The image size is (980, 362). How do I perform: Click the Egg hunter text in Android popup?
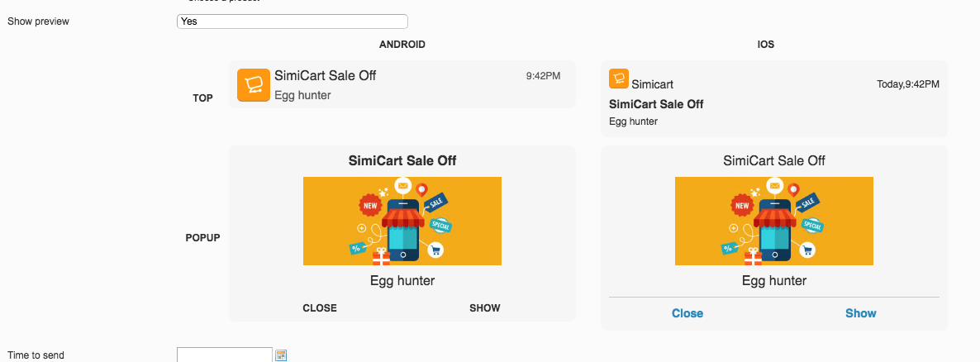(x=402, y=281)
